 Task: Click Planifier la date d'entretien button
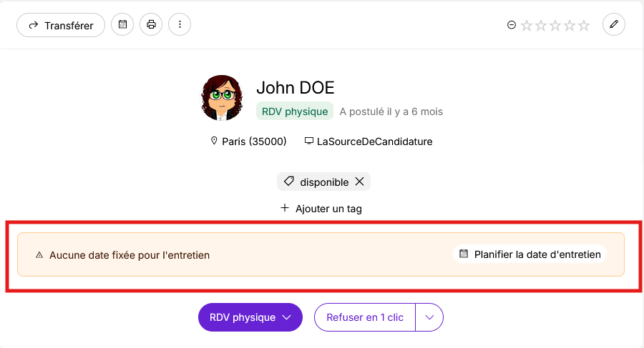(x=530, y=254)
